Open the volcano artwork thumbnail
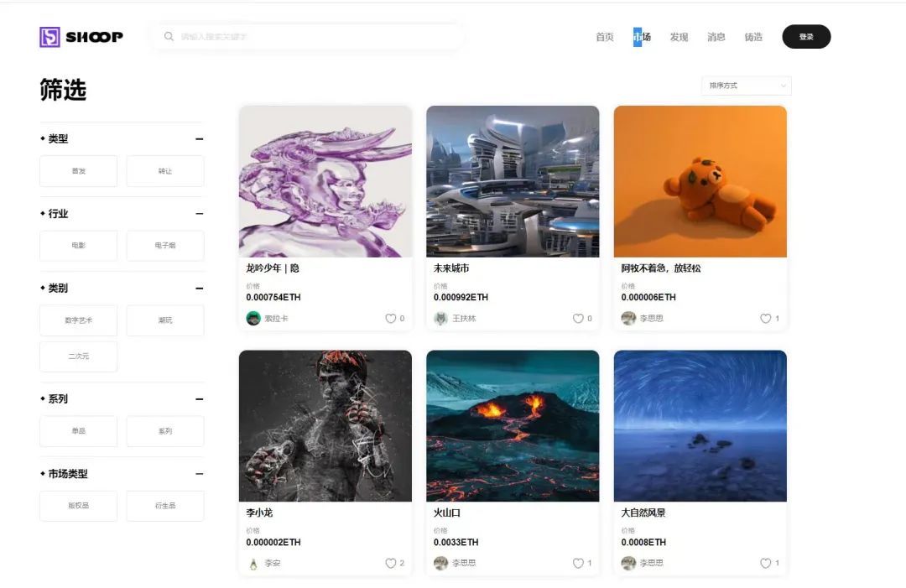This screenshot has width=906, height=588. (x=513, y=426)
